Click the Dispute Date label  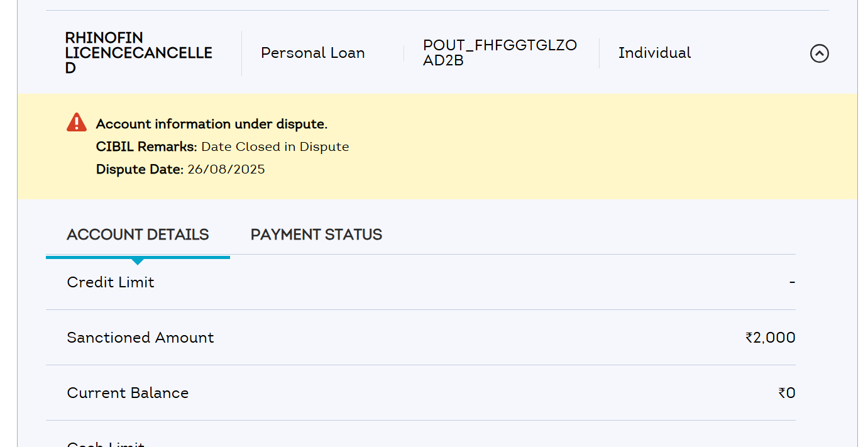click(140, 169)
